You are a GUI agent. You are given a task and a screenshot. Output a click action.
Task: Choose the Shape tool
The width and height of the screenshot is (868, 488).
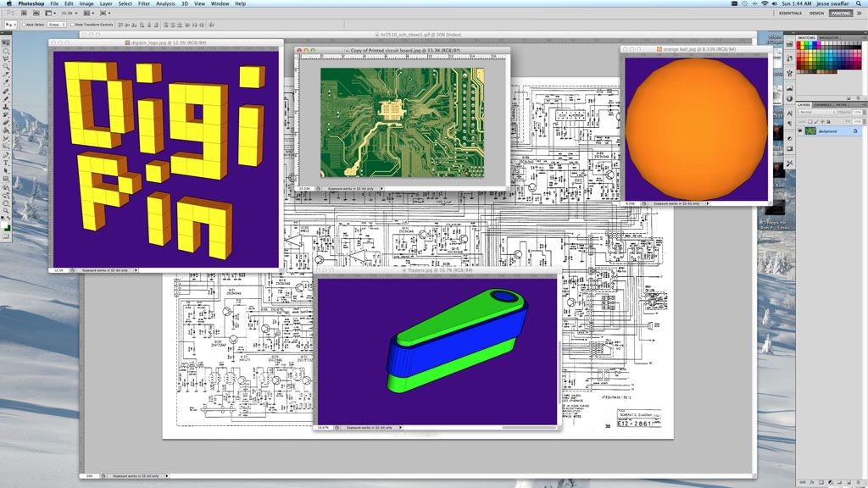pos(6,179)
